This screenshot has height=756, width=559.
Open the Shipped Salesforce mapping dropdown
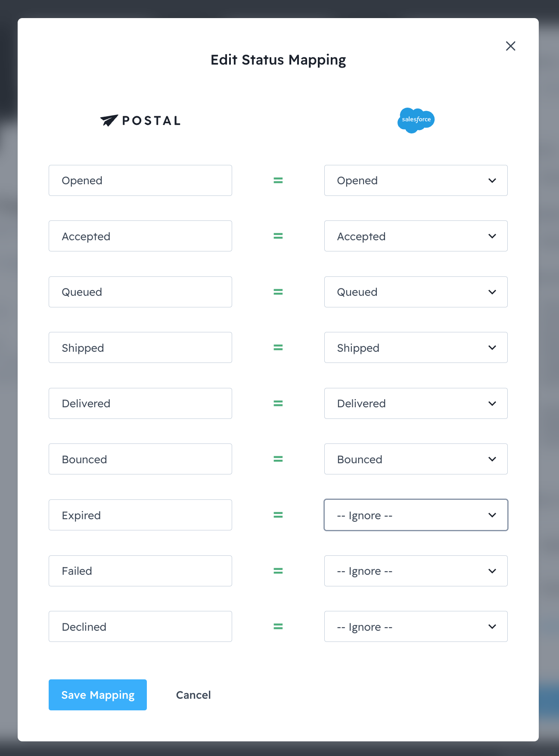[x=416, y=347]
